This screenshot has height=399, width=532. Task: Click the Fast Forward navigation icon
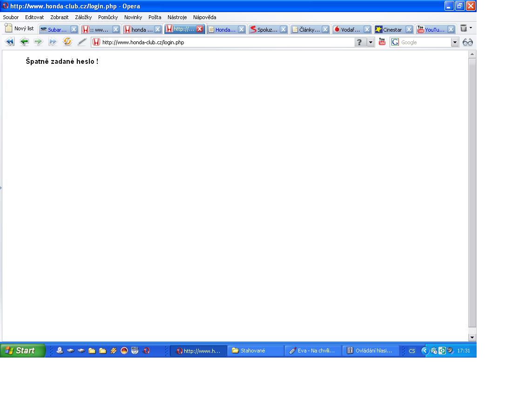pyautogui.click(x=53, y=42)
